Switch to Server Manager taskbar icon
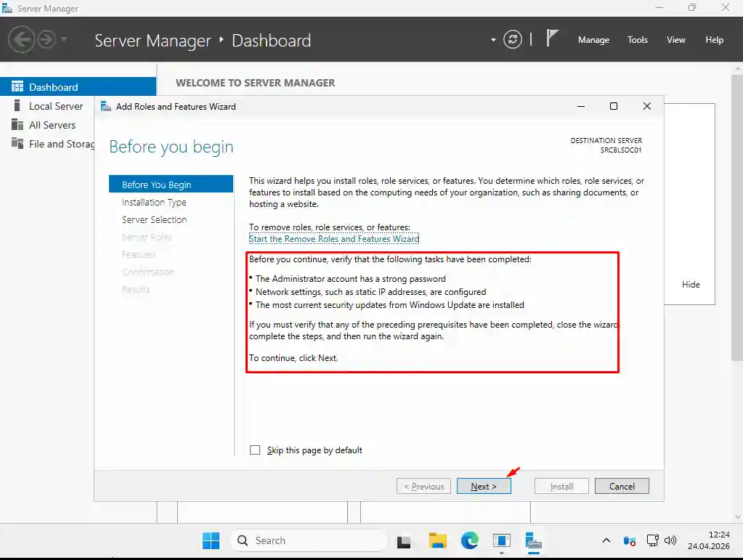 point(534,541)
